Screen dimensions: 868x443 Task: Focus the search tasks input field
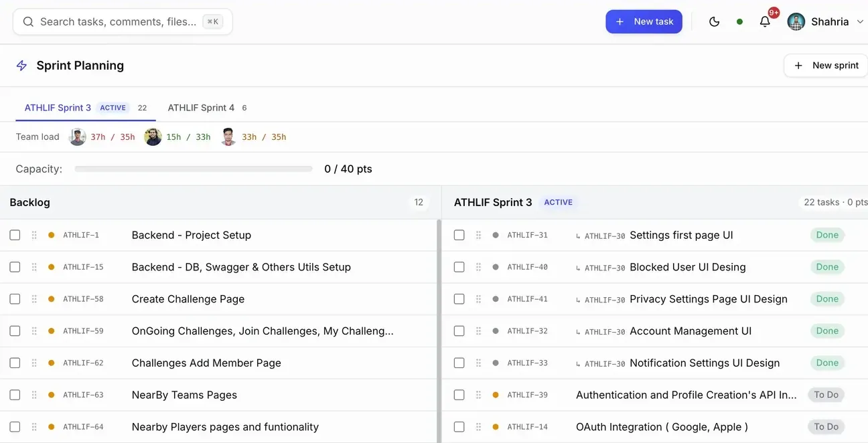coord(123,21)
